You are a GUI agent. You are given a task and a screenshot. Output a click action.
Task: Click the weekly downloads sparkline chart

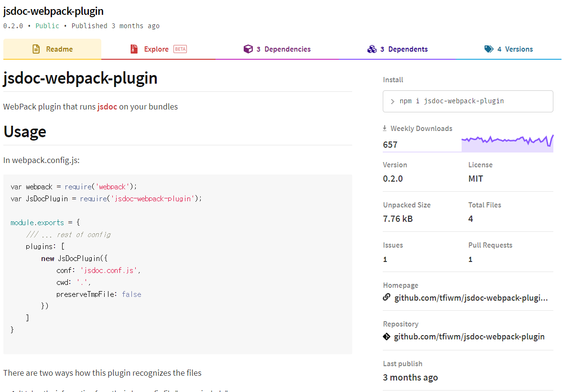pyautogui.click(x=507, y=143)
